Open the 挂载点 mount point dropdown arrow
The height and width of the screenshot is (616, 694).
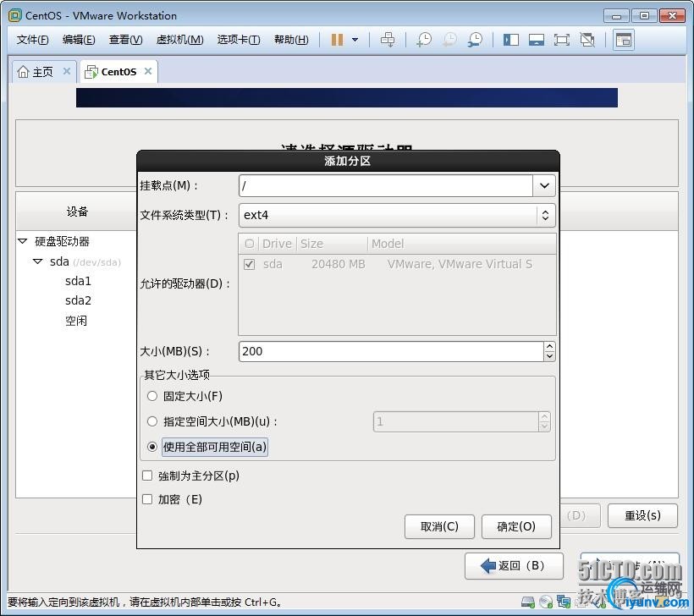click(x=544, y=185)
